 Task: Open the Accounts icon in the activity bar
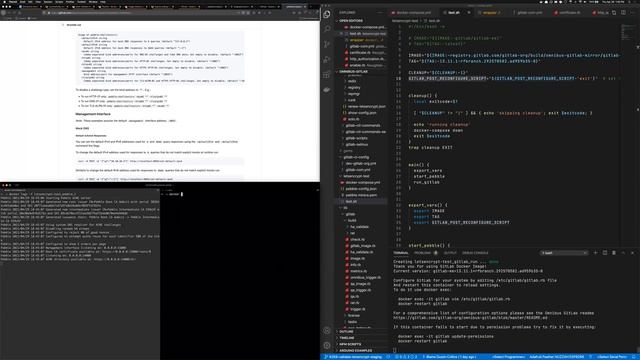click(x=327, y=331)
